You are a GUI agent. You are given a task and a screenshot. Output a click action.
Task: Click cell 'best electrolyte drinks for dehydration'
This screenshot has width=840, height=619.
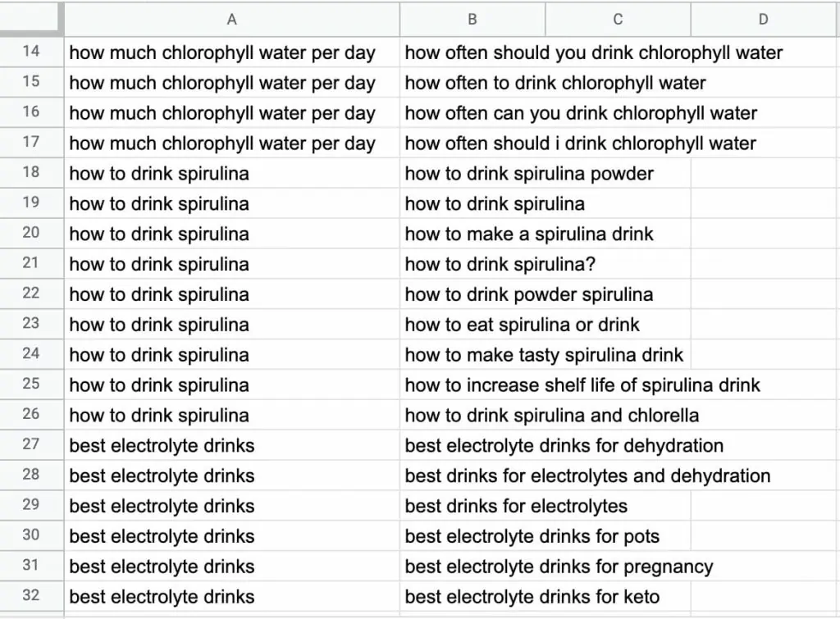(x=564, y=445)
